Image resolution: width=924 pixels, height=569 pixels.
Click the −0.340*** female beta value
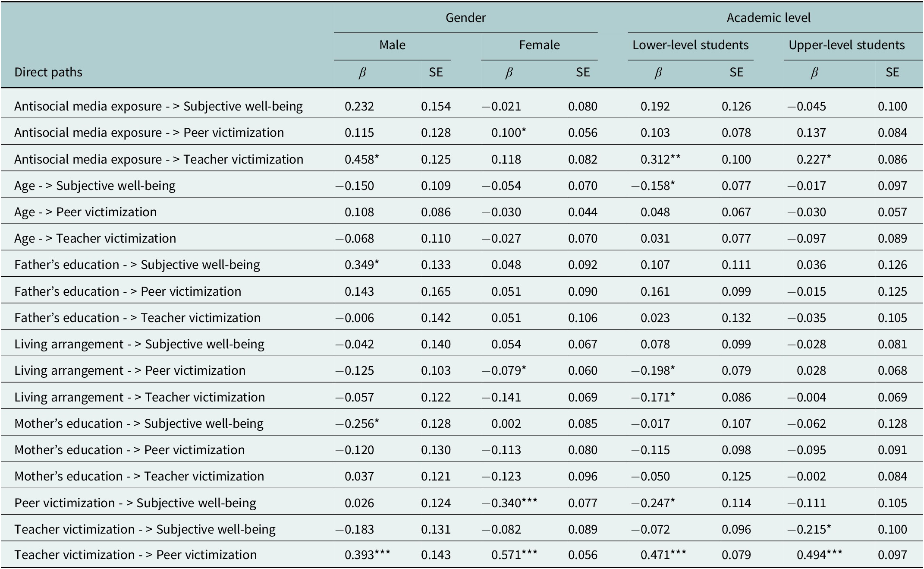509,503
